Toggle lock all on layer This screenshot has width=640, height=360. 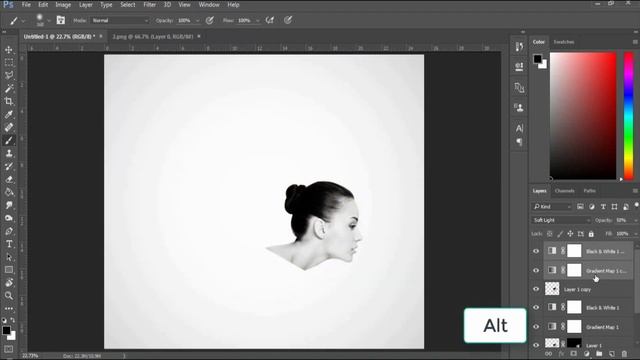591,234
